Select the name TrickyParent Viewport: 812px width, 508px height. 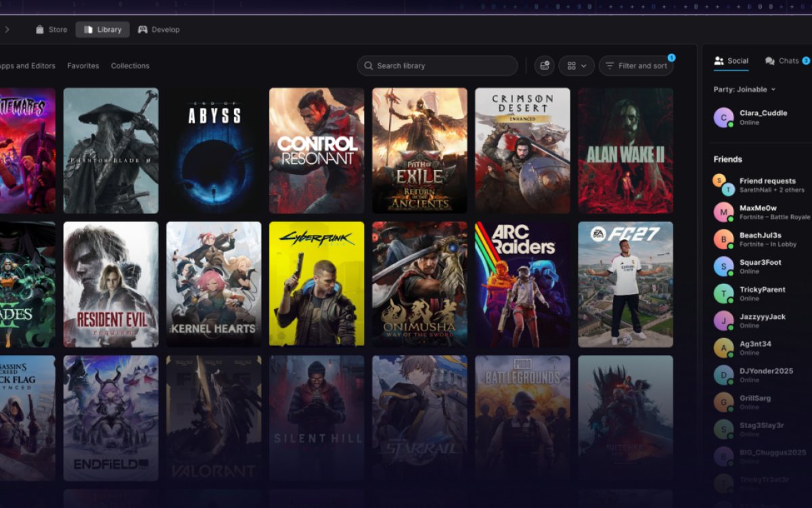[x=762, y=289]
